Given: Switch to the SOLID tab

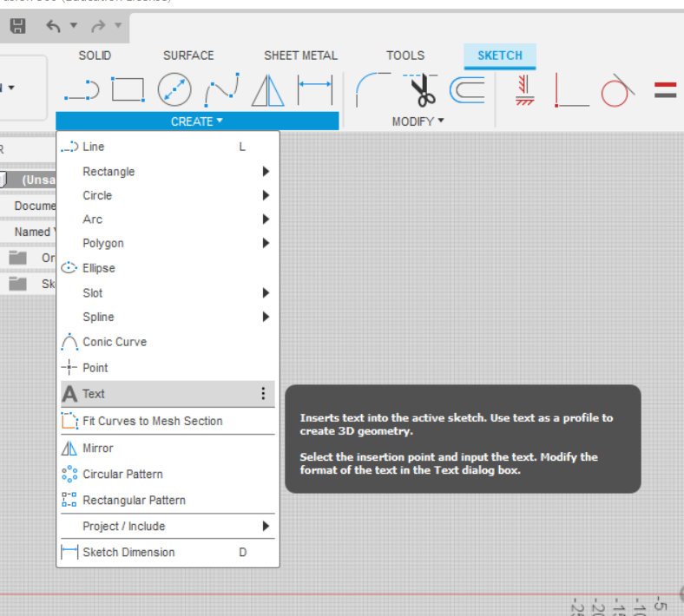Looking at the screenshot, I should click(95, 56).
